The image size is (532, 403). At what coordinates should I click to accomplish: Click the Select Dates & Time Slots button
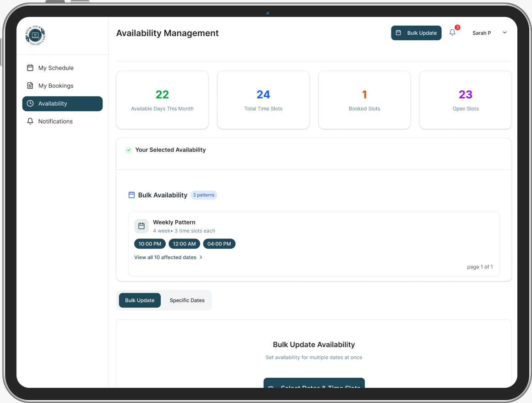(x=314, y=383)
